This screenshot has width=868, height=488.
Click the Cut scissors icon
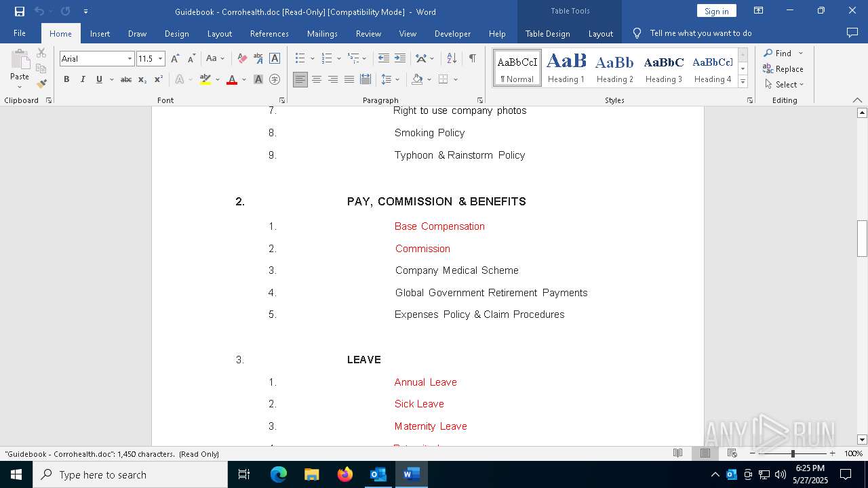pos(41,53)
